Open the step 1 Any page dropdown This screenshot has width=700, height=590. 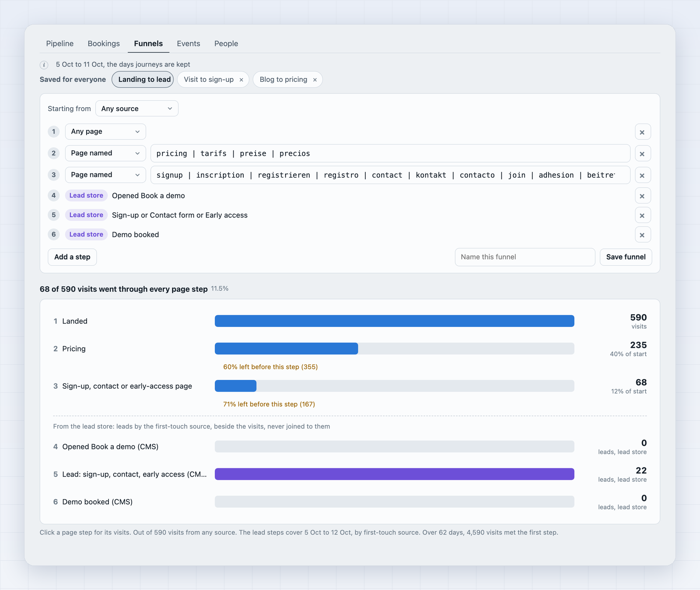point(105,131)
